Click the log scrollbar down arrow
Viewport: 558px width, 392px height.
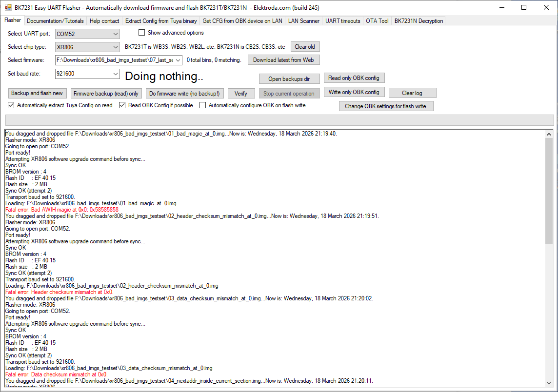point(549,383)
